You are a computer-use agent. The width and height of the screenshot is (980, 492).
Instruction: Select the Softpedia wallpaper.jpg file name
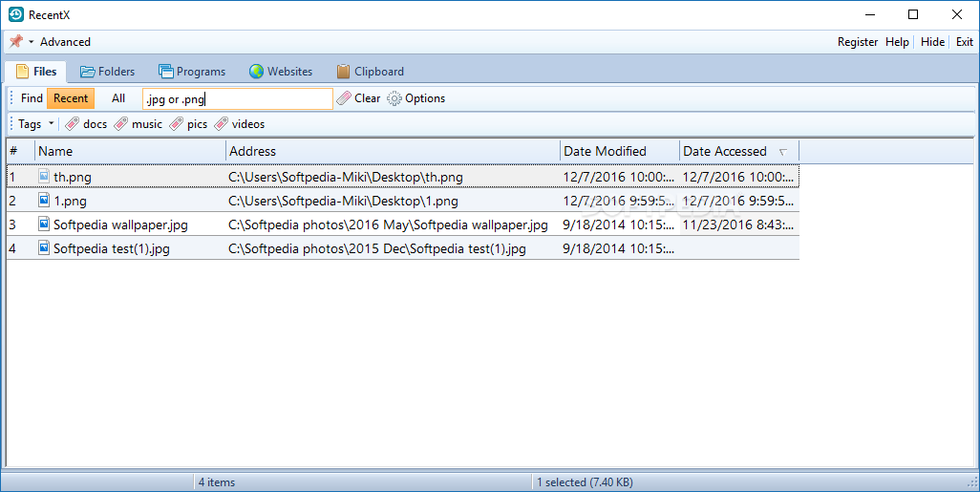(x=120, y=225)
